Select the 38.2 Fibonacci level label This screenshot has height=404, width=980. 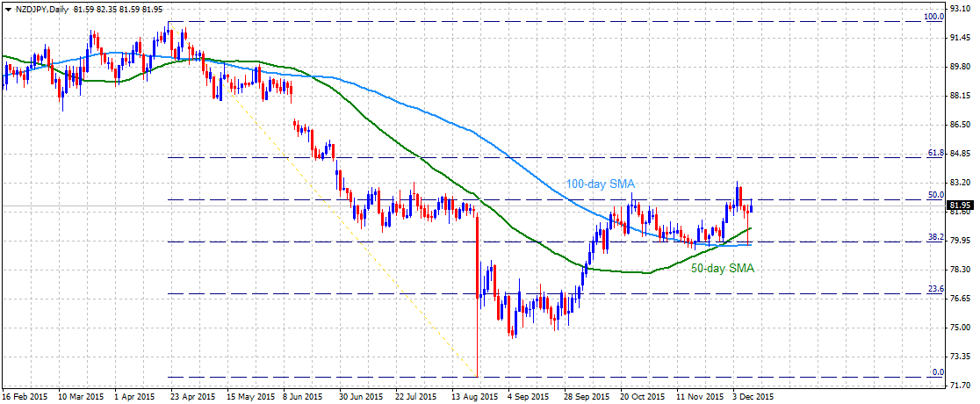click(934, 237)
